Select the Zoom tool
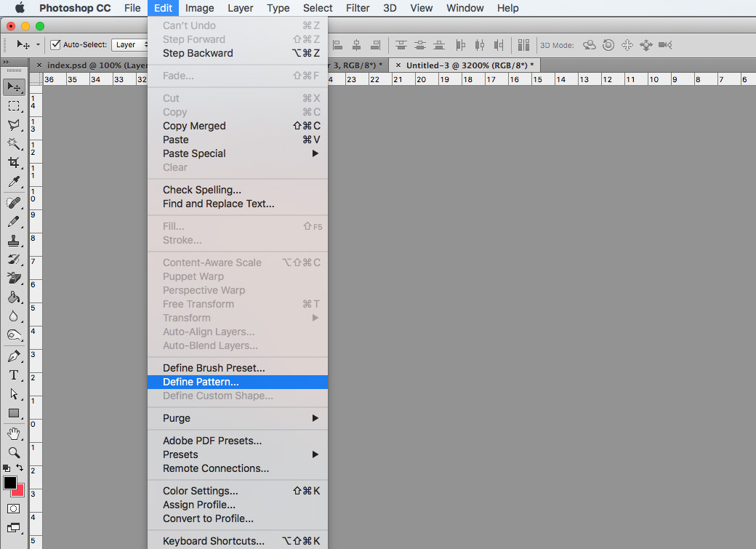 [14, 452]
